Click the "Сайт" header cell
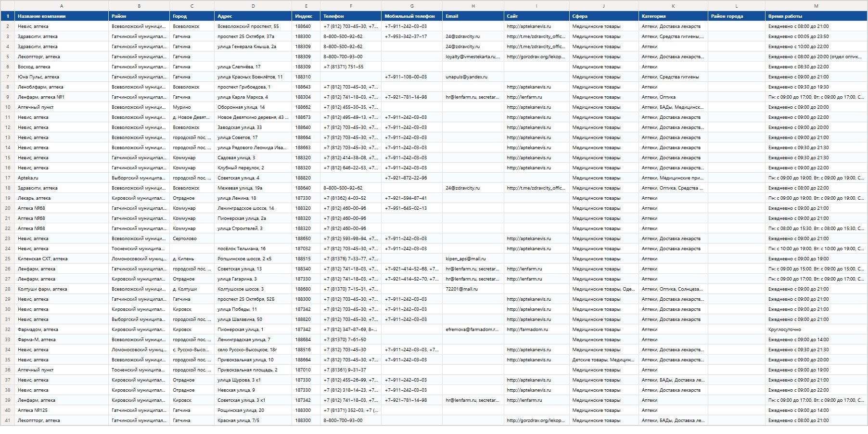Viewport: 868px width, 434px height. pyautogui.click(x=536, y=16)
